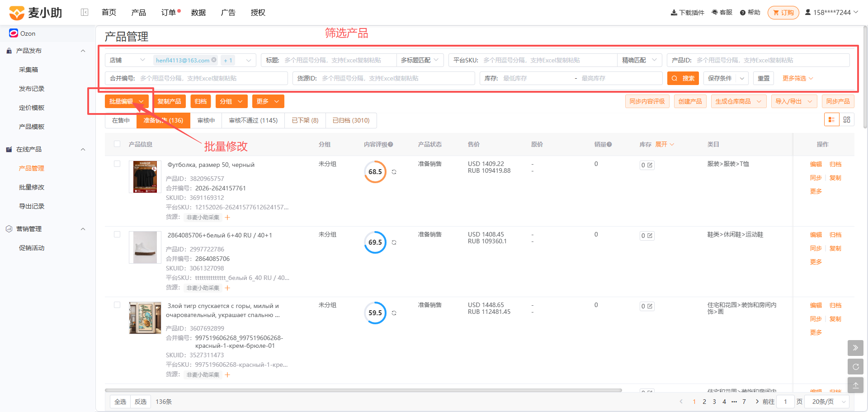Click the 销量 help question icon
The height and width of the screenshot is (412, 868).
tap(609, 144)
